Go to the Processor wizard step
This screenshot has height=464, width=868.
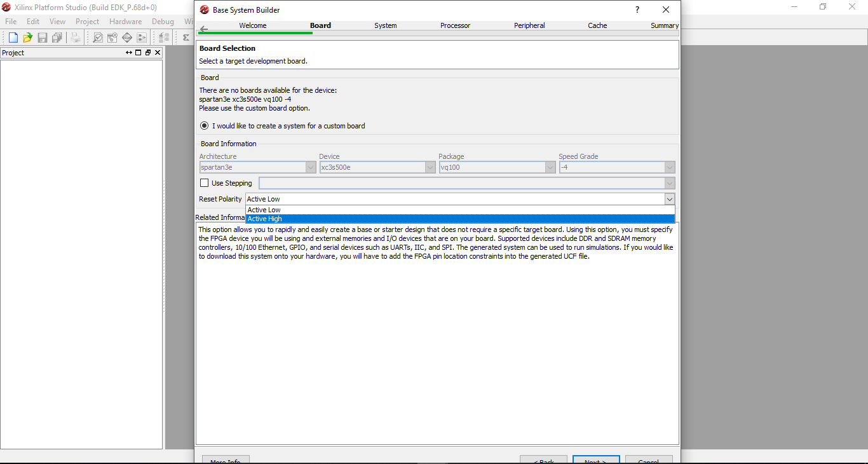tap(456, 25)
